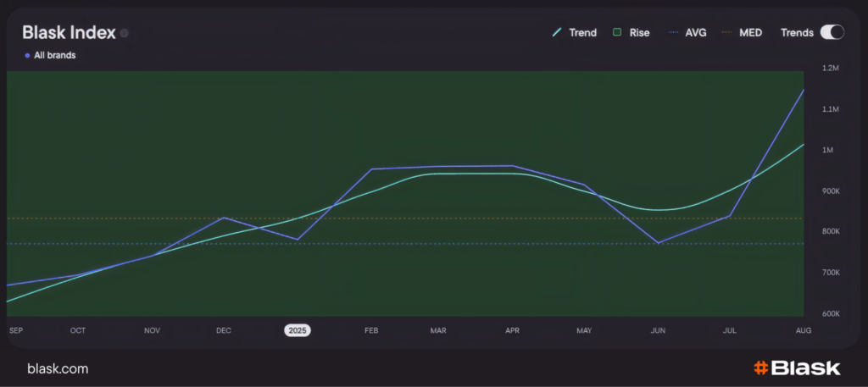Screen dimensions: 868x387
Task: Click the Trend line icon in legend
Action: click(x=557, y=33)
